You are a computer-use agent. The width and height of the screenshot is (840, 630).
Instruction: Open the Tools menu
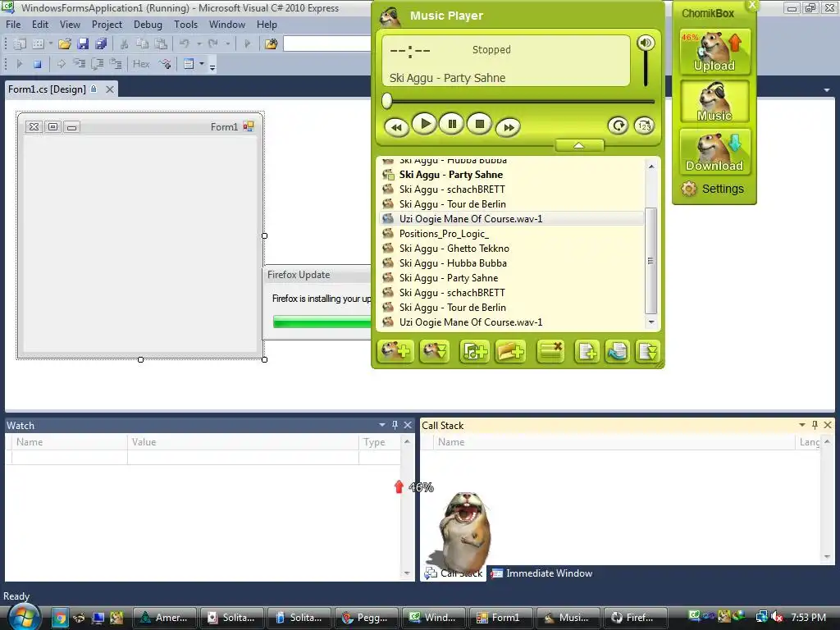click(x=185, y=25)
